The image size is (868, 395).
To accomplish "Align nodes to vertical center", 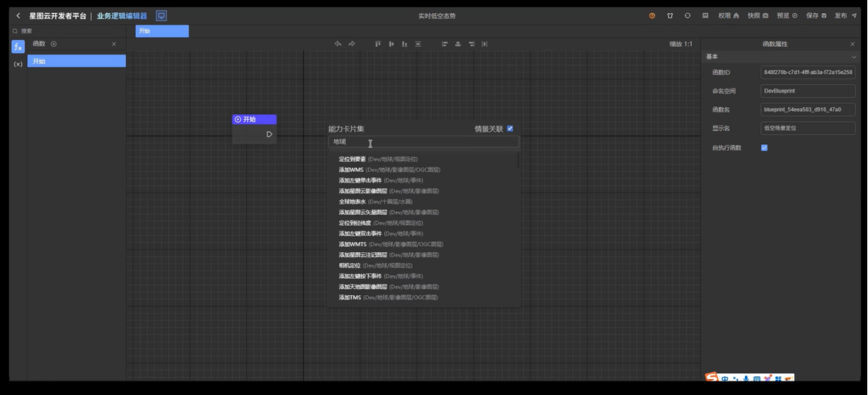I will click(391, 43).
